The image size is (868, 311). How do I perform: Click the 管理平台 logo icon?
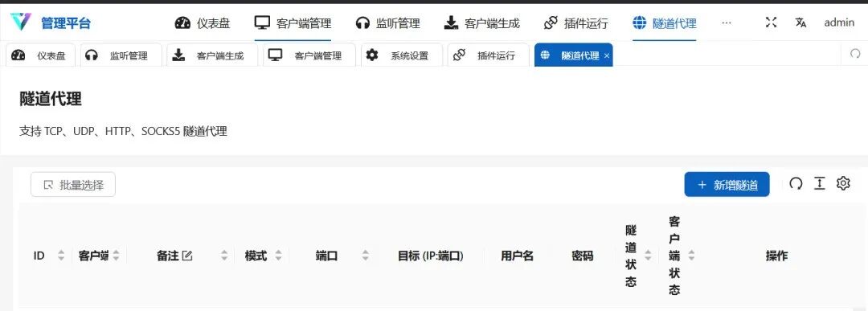coord(21,23)
